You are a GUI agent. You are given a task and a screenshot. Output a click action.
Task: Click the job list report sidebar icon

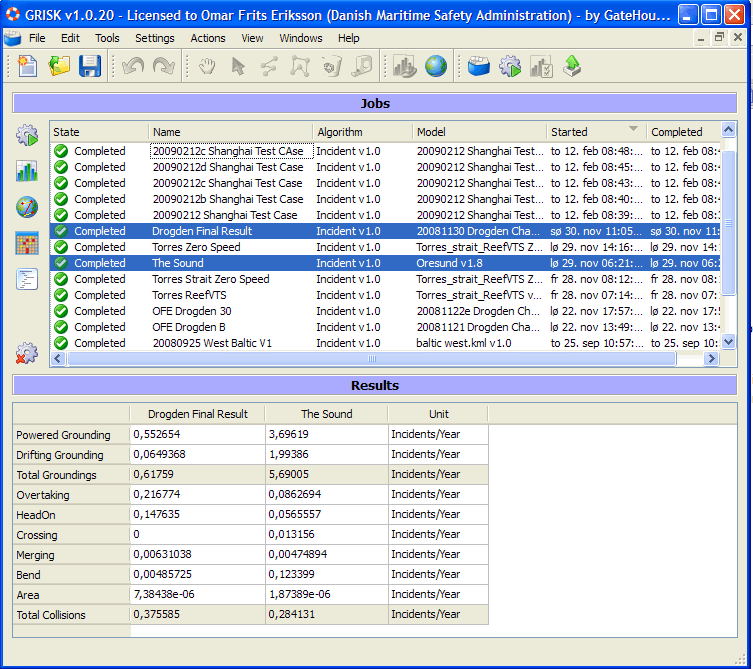27,279
